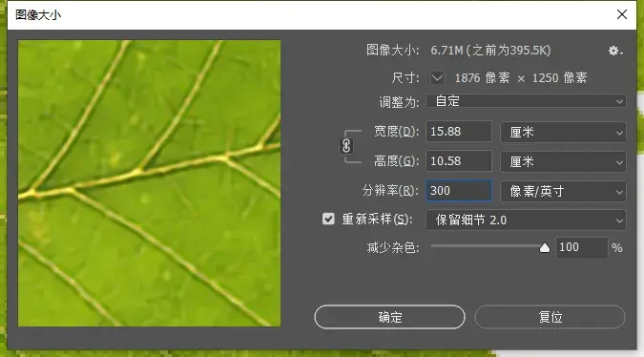Click the leaf preview thumbnail
Viewport: 644px width, 357px height.
[x=150, y=183]
